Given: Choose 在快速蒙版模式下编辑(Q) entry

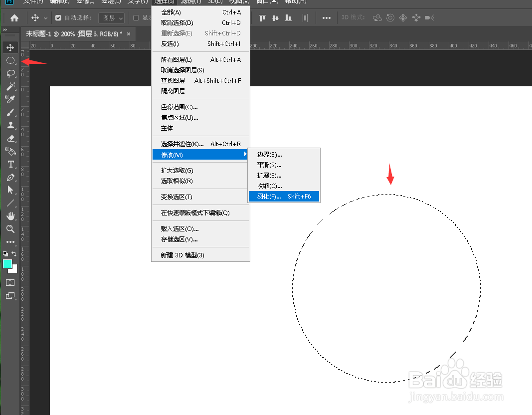Looking at the screenshot, I should pos(200,213).
